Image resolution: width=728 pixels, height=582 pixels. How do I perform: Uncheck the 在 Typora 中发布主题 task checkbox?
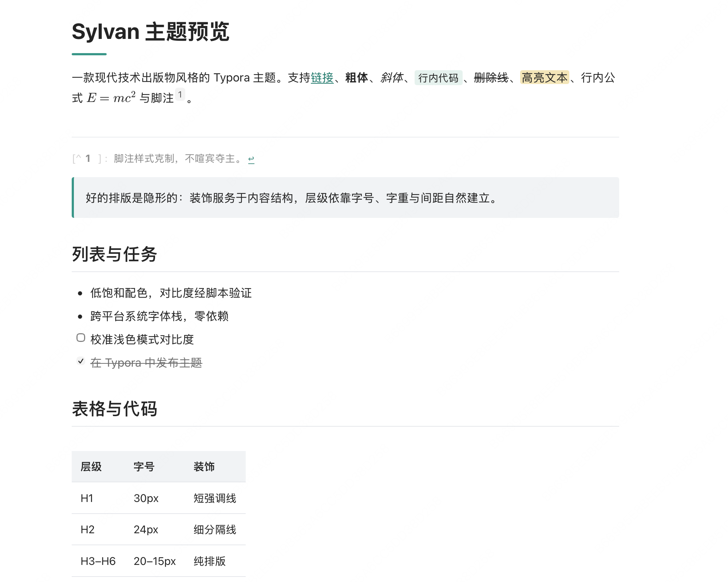(x=81, y=361)
